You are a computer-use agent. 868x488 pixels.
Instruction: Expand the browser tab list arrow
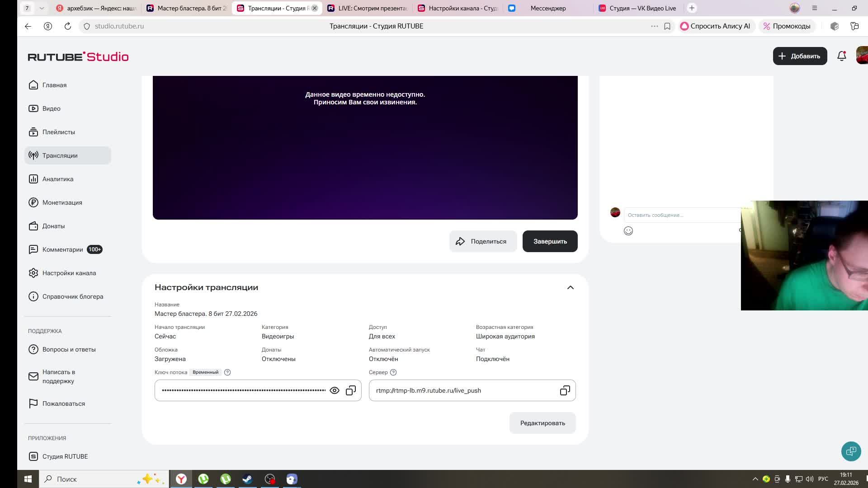click(x=42, y=8)
